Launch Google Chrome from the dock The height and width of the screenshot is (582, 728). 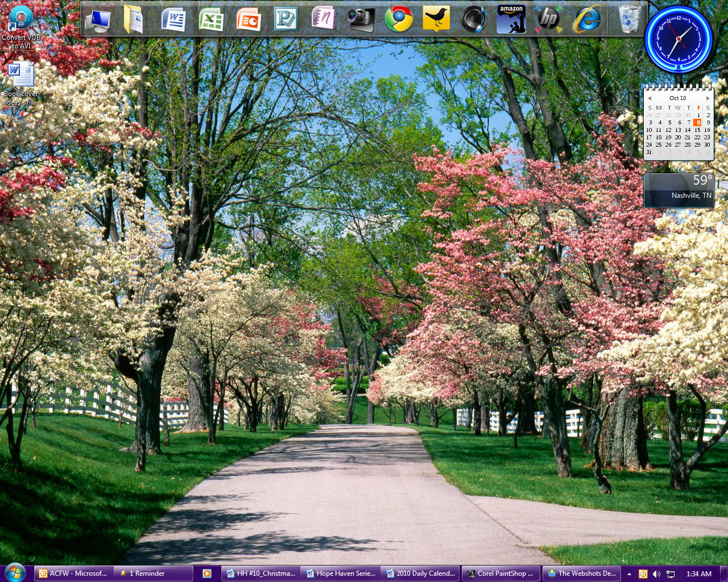click(399, 19)
